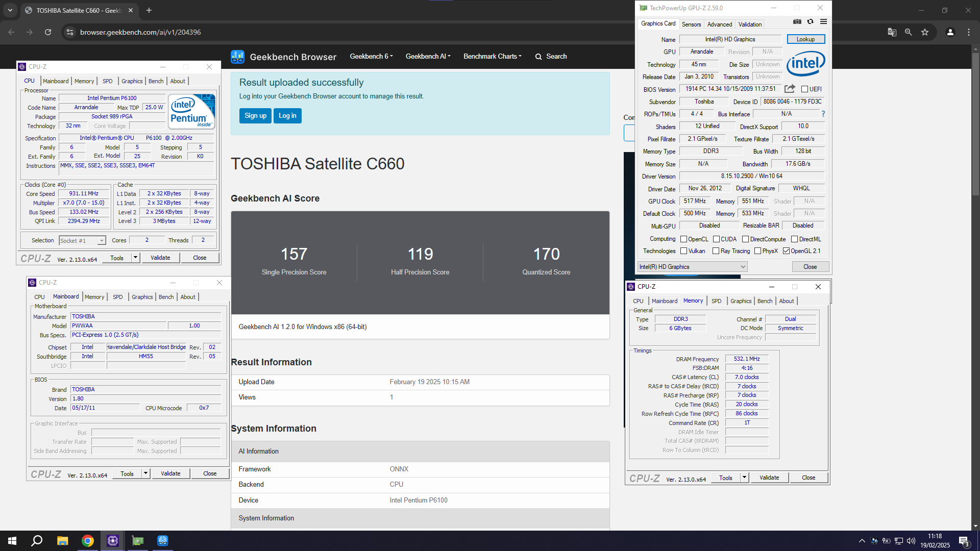The image size is (980, 551).
Task: Open Windows taskbar search
Action: click(37, 541)
